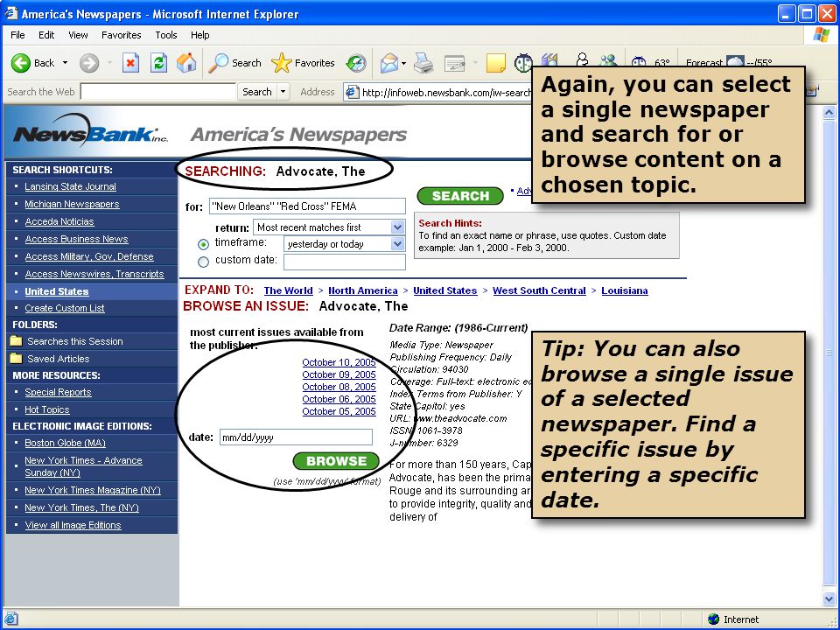Open the Back history dropdown arrow
Viewport: 840px width, 630px height.
pos(66,63)
